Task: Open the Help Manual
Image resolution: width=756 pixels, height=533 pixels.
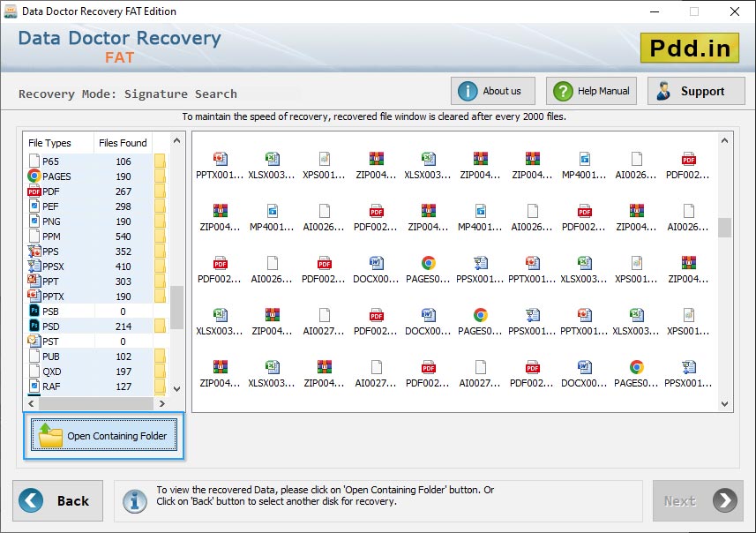Action: pos(591,91)
